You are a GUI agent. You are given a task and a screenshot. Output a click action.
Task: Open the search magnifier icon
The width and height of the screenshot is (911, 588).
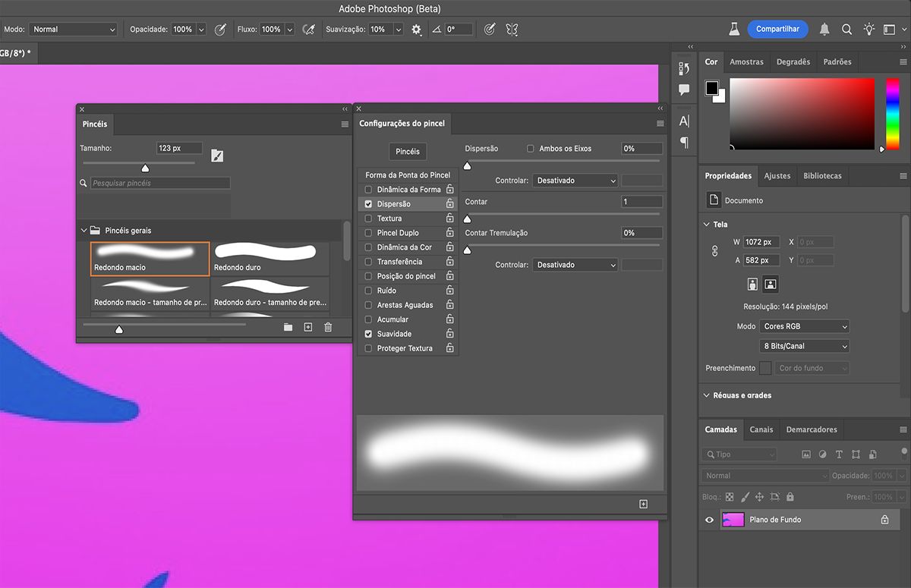coord(846,30)
